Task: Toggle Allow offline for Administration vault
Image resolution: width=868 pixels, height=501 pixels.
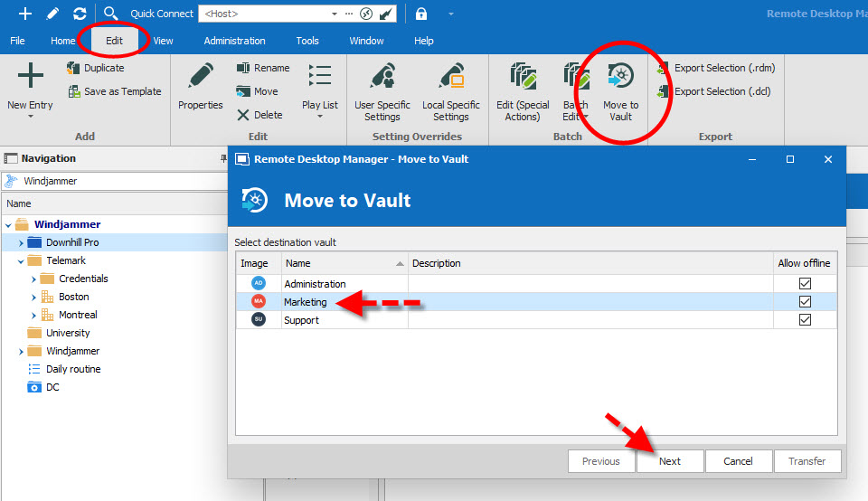Action: (x=805, y=284)
